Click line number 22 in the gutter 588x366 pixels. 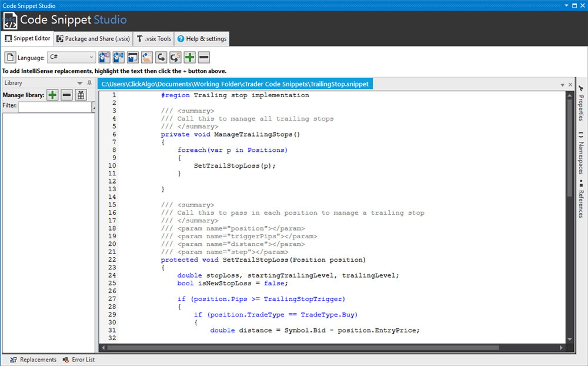[112, 259]
